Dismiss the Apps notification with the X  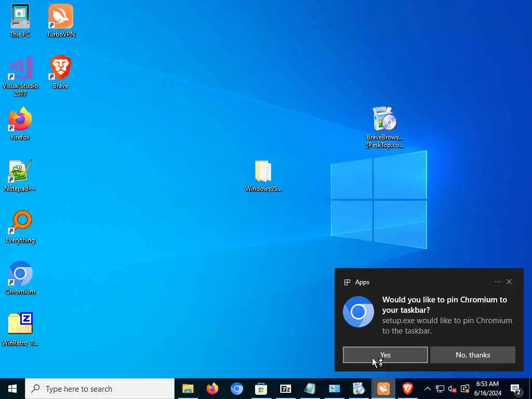click(x=509, y=282)
